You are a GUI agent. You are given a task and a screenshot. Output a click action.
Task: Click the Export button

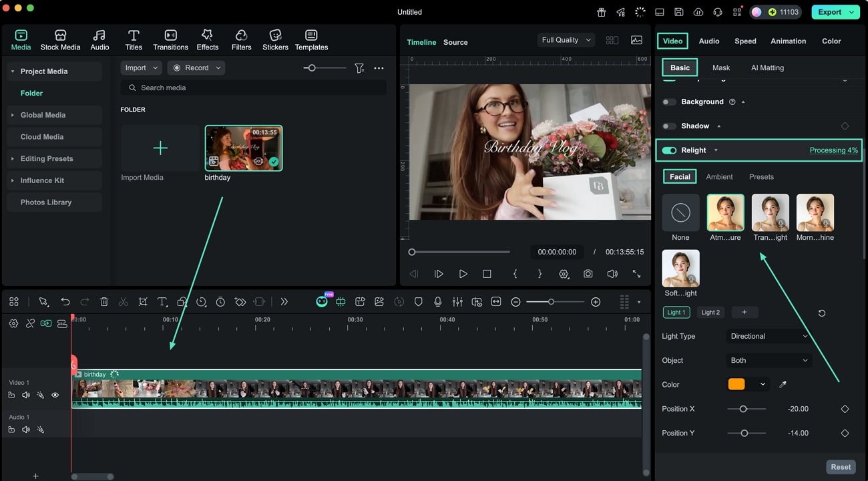[829, 12]
